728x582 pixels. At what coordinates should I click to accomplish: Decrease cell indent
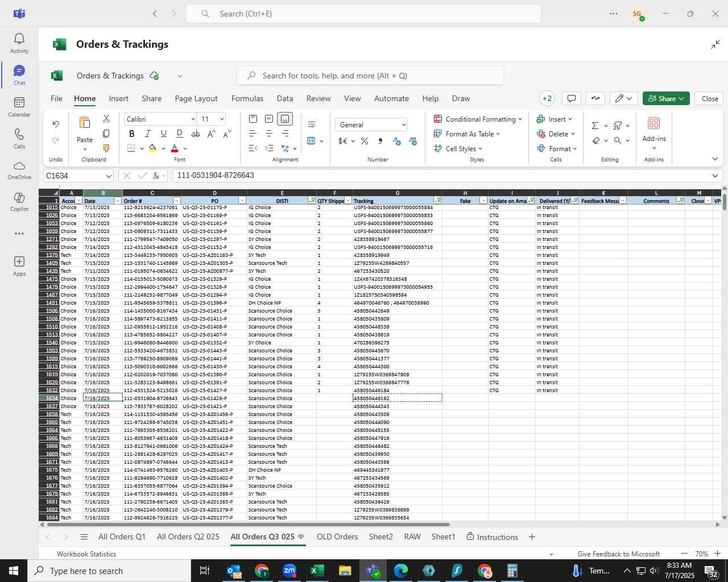(x=253, y=148)
